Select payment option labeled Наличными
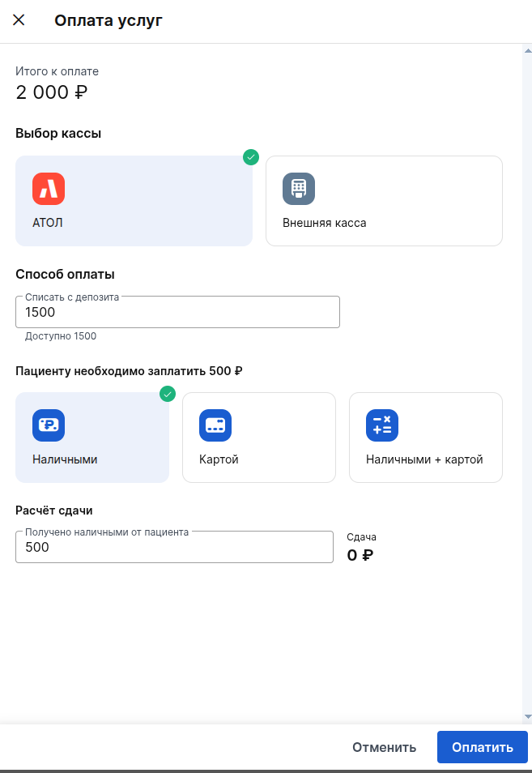The height and width of the screenshot is (773, 532). click(x=65, y=459)
